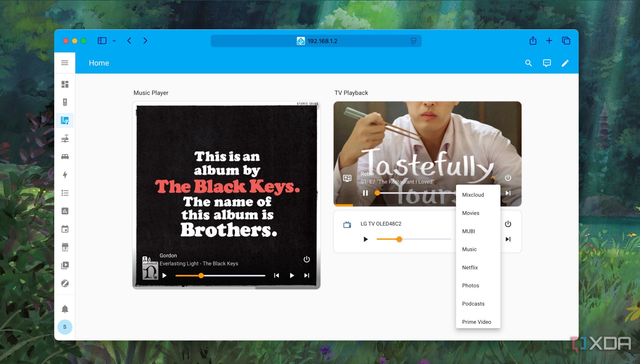640x364 pixels.
Task: Open the Calendar icon in sidebar
Action: (65, 229)
